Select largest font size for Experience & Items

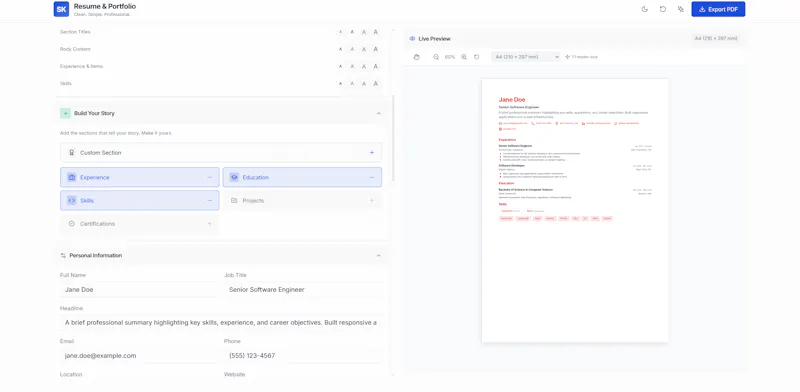[x=376, y=66]
